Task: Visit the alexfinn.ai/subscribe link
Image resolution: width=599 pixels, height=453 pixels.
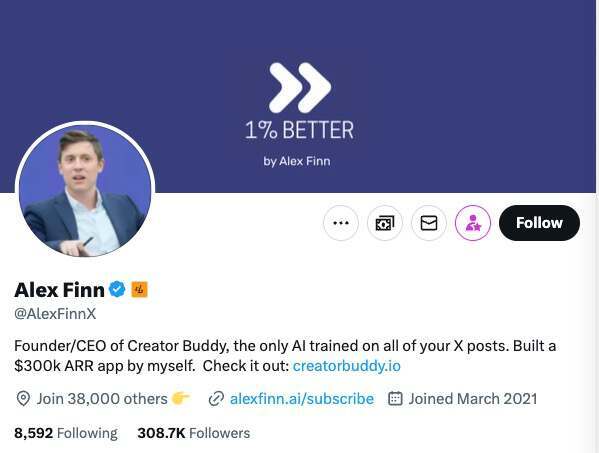Action: point(302,399)
